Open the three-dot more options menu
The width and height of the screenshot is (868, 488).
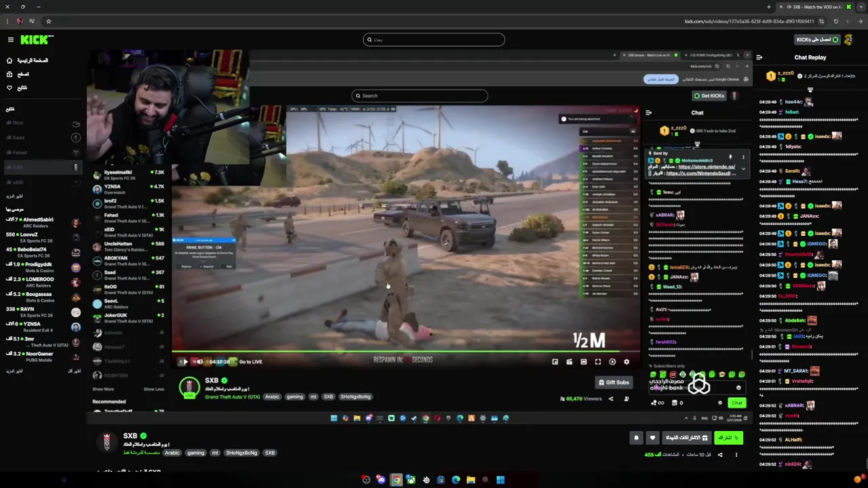click(x=736, y=455)
